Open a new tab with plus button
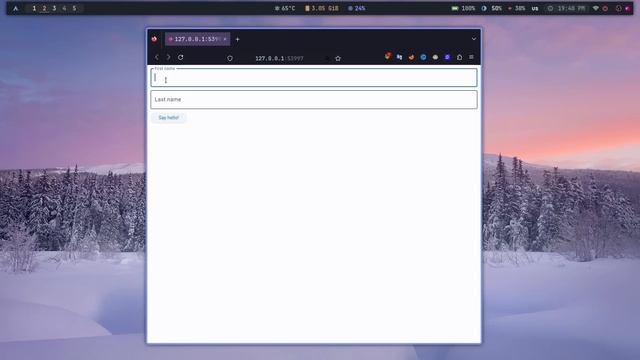The height and width of the screenshot is (360, 640). pos(238,39)
